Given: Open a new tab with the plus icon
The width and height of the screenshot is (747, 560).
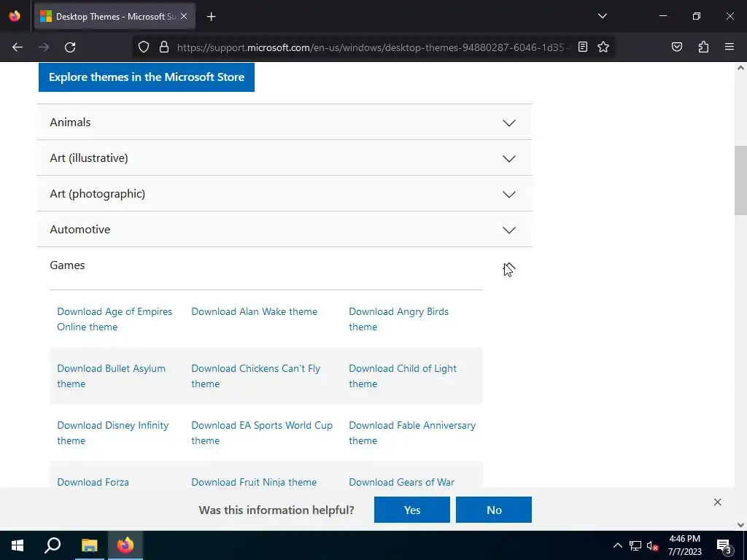Looking at the screenshot, I should point(211,17).
